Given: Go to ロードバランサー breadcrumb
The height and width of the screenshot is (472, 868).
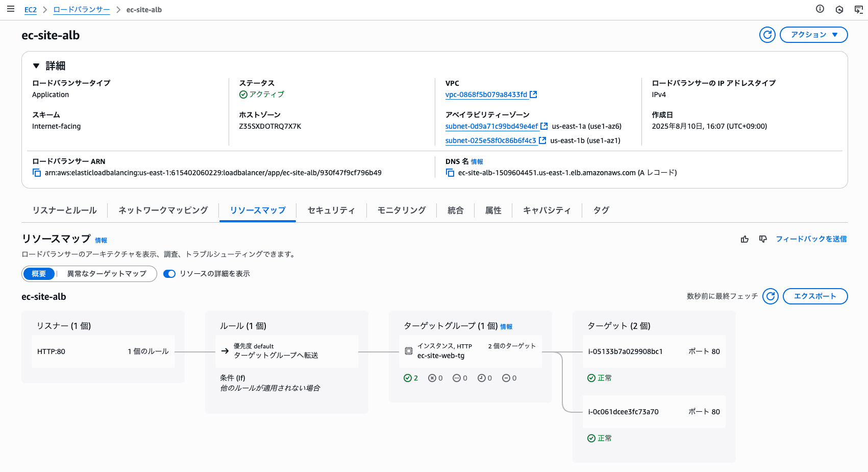Looking at the screenshot, I should (x=81, y=10).
